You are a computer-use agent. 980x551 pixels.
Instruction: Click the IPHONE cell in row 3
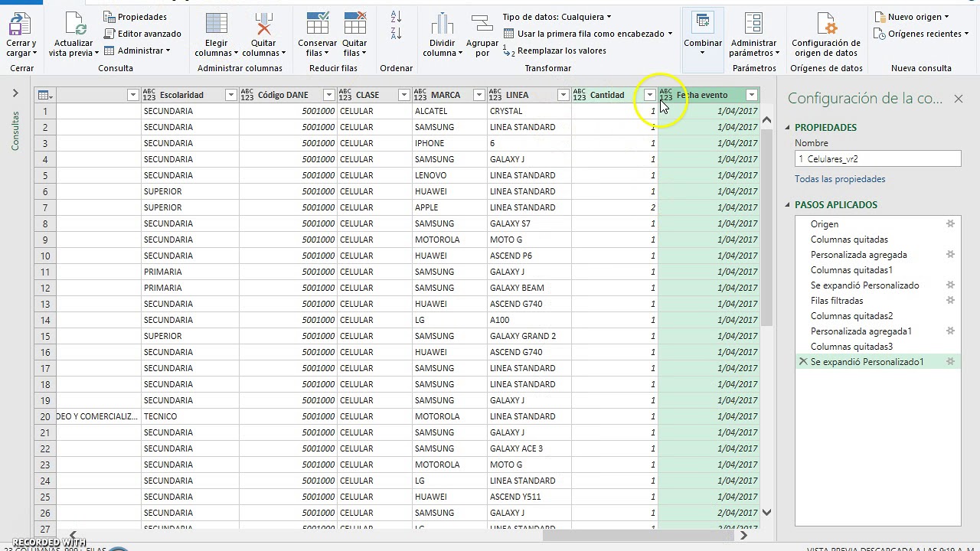[449, 143]
